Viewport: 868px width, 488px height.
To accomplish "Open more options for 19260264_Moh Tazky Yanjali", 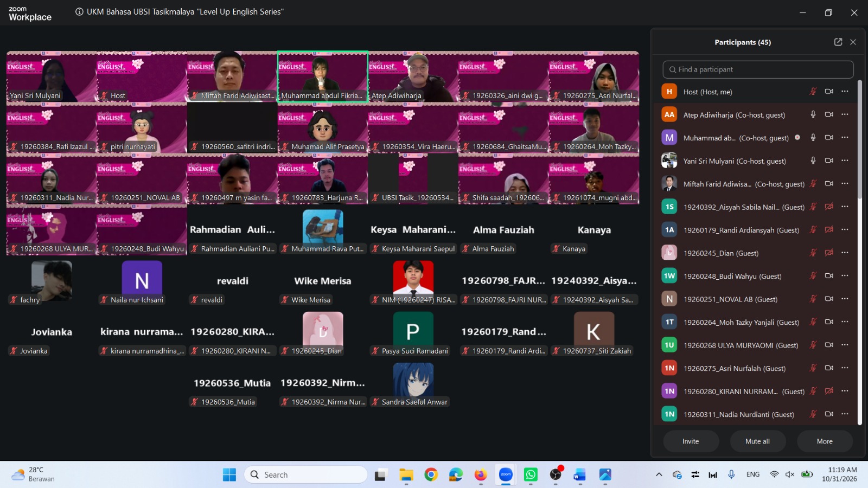I will [x=845, y=322].
